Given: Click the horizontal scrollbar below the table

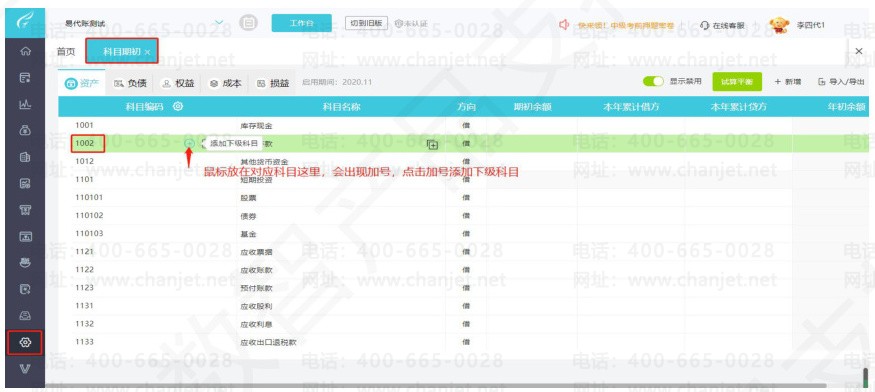Looking at the screenshot, I should pyautogui.click(x=435, y=385).
